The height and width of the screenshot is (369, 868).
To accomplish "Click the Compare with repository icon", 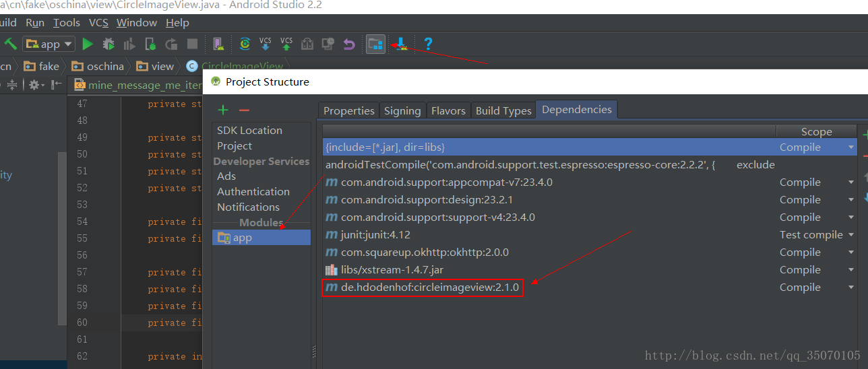I will [307, 44].
